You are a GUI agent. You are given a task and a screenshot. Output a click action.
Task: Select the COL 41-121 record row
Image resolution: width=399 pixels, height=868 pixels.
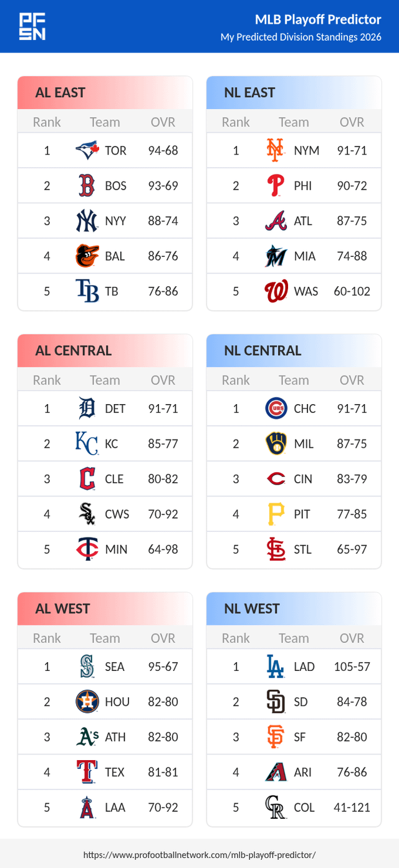[294, 807]
